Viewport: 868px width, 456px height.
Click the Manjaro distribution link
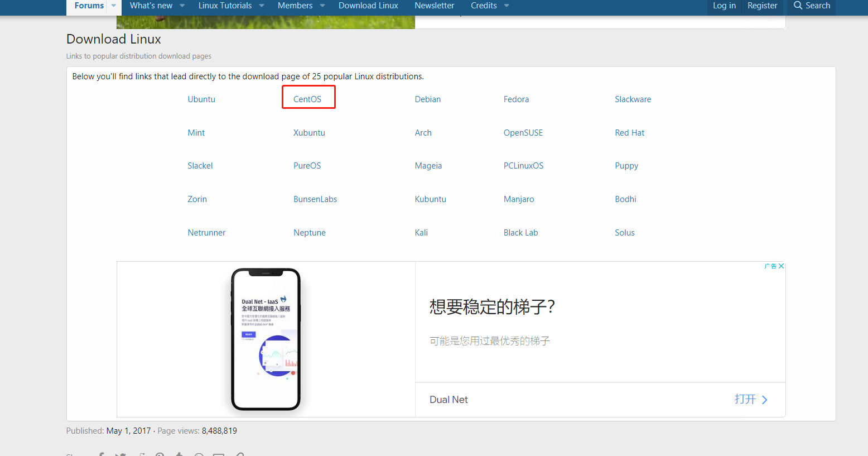pos(519,199)
